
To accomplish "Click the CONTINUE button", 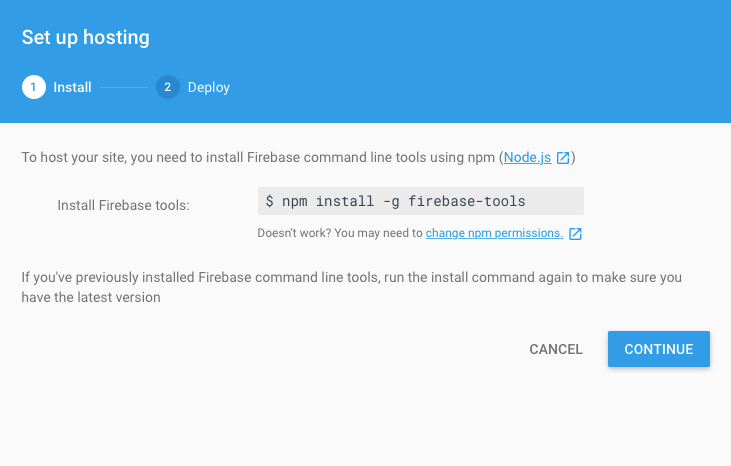I will point(659,349).
